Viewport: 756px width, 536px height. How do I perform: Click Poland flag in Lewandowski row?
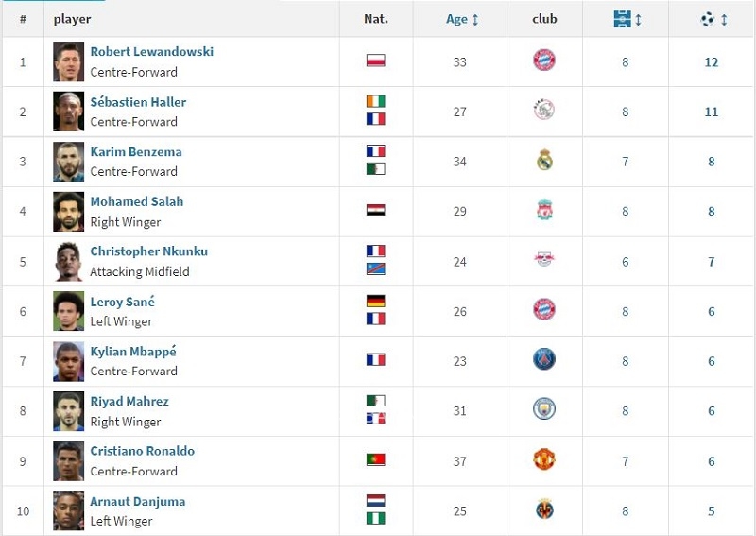click(375, 61)
